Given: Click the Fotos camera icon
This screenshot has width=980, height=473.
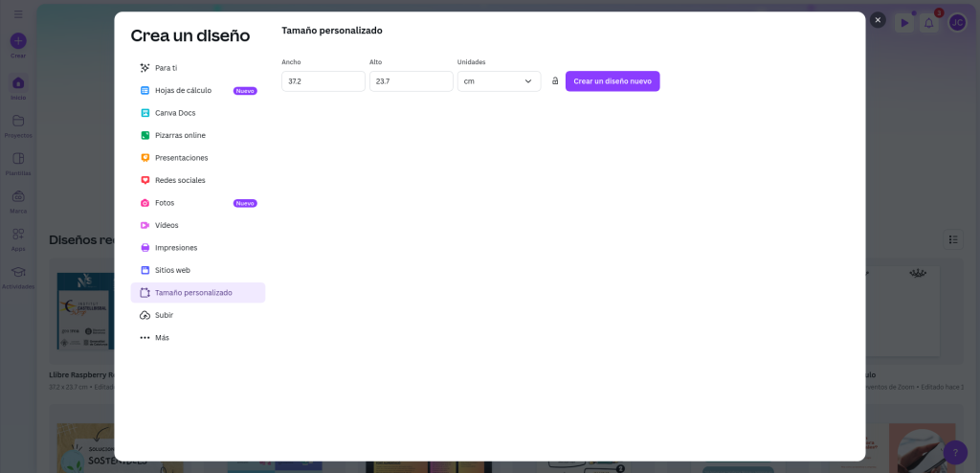Looking at the screenshot, I should 145,203.
